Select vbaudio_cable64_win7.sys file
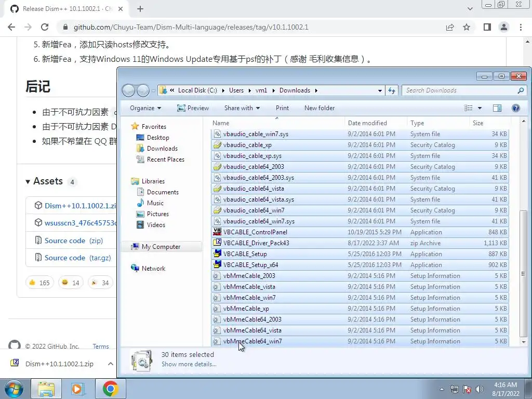This screenshot has width=532, height=399. (x=360, y=221)
